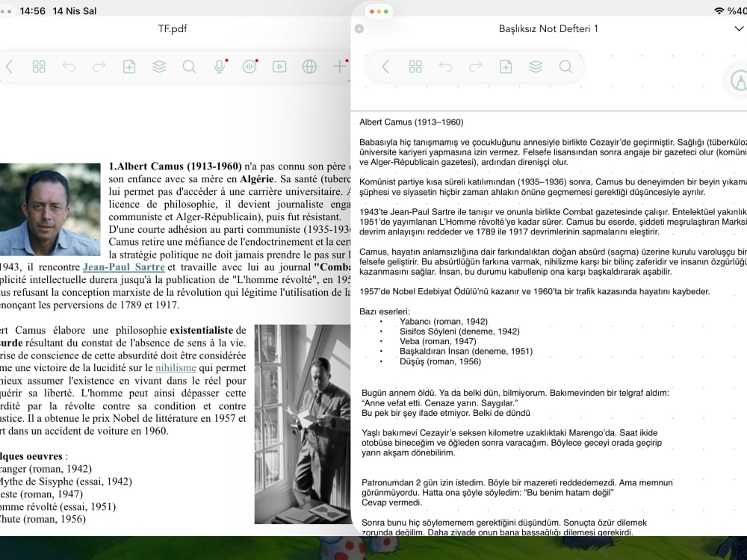
Task: Open the three-dot multitasking menu
Action: [x=379, y=11]
